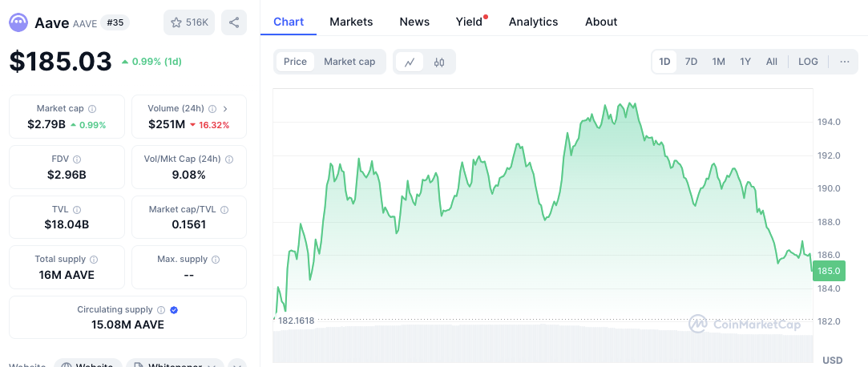Show FDV info icon
The width and height of the screenshot is (868, 367).
coord(77,159)
